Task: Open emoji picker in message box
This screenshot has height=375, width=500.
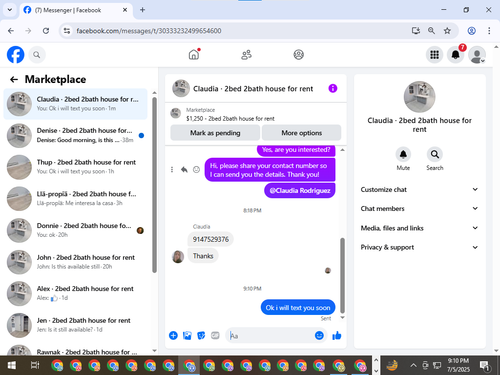Action: point(319,335)
